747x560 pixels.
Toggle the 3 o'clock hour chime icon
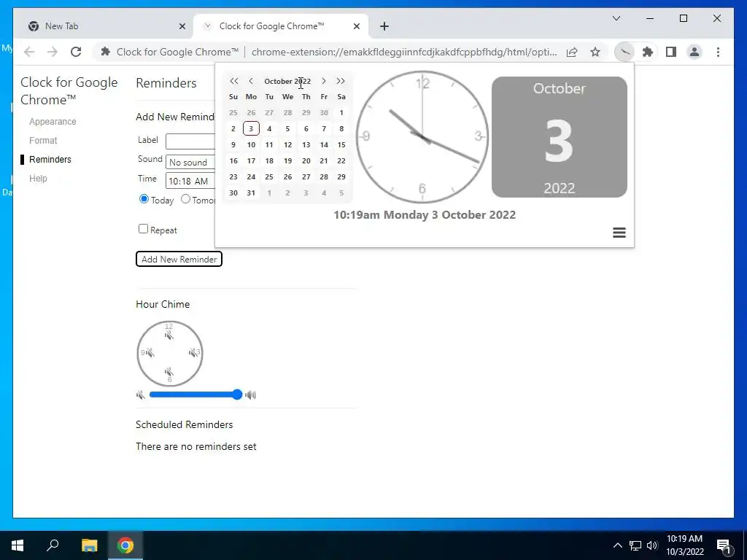[193, 352]
